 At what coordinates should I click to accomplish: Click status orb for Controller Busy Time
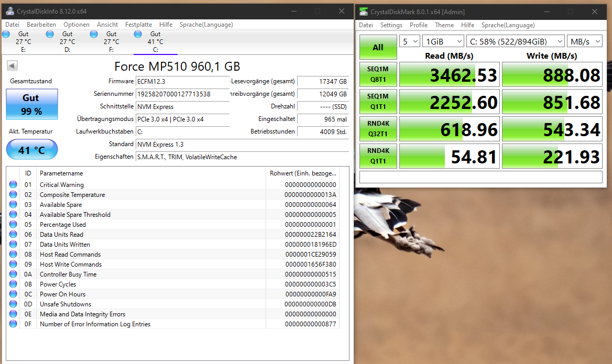pyautogui.click(x=13, y=274)
